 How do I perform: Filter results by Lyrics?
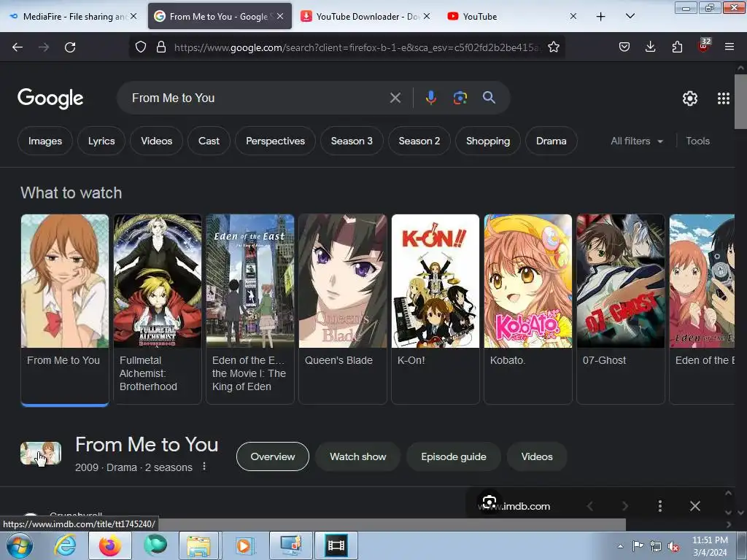pos(101,141)
